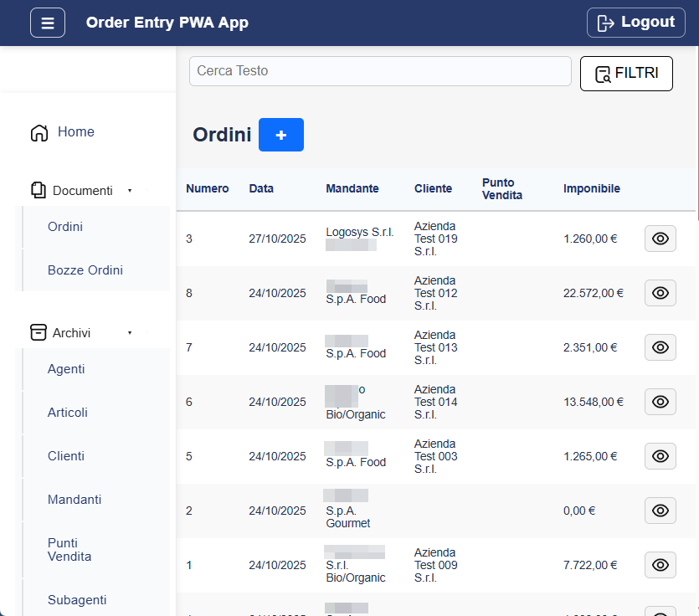Click the Logout button
The height and width of the screenshot is (616, 699).
(x=636, y=23)
